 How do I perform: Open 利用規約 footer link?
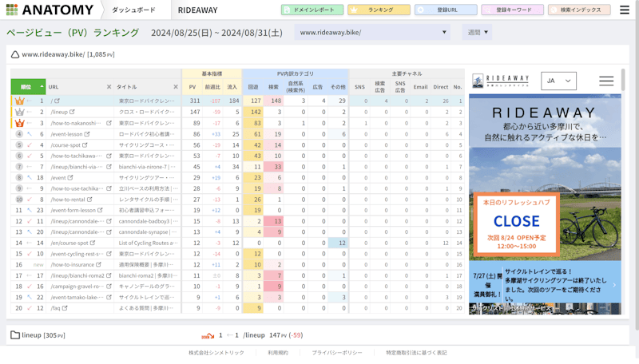pos(278,353)
